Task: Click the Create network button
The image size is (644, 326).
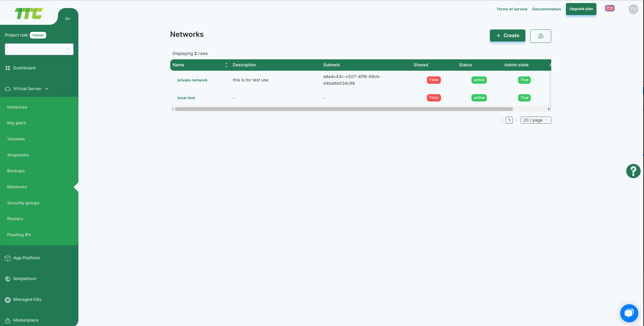Action: [508, 36]
